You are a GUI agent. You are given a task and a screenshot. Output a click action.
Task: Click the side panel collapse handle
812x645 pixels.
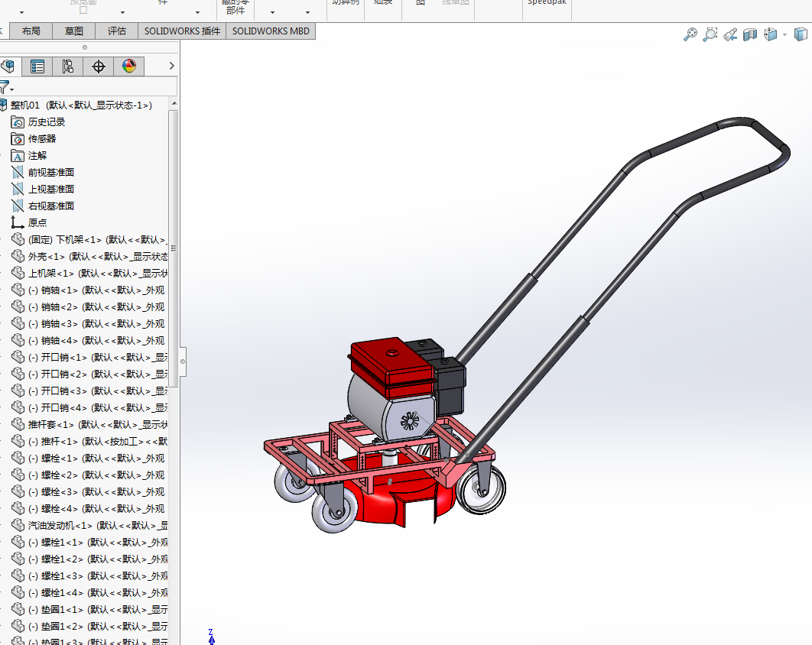pos(182,361)
